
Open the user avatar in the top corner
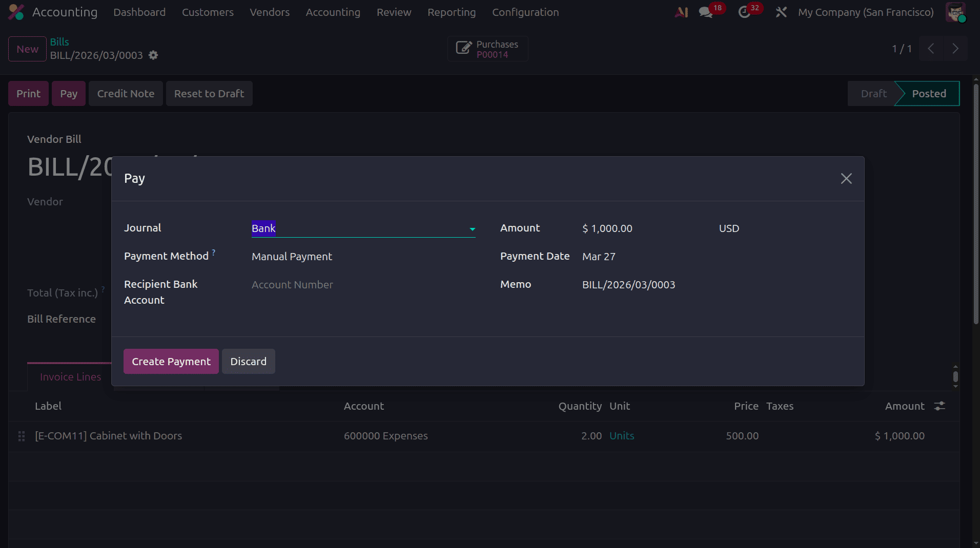[x=956, y=12]
